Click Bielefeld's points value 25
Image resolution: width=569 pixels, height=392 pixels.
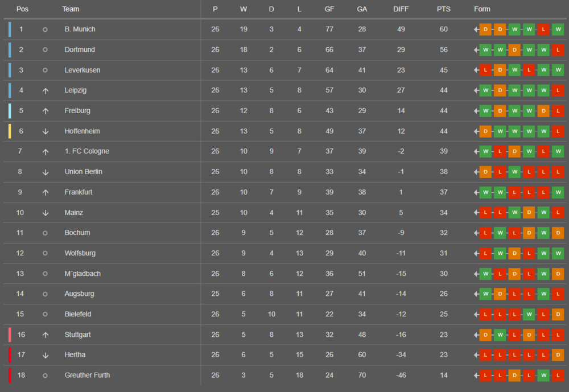[443, 314]
